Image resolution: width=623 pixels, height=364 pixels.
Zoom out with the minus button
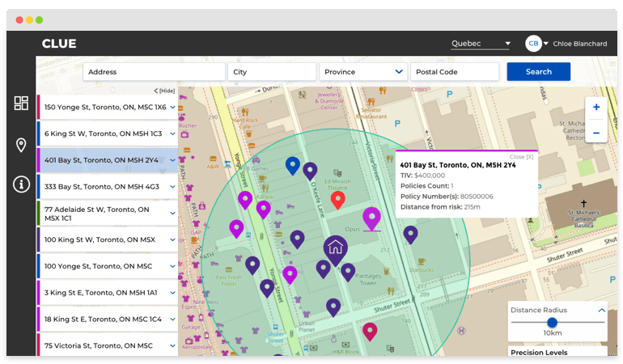(595, 132)
